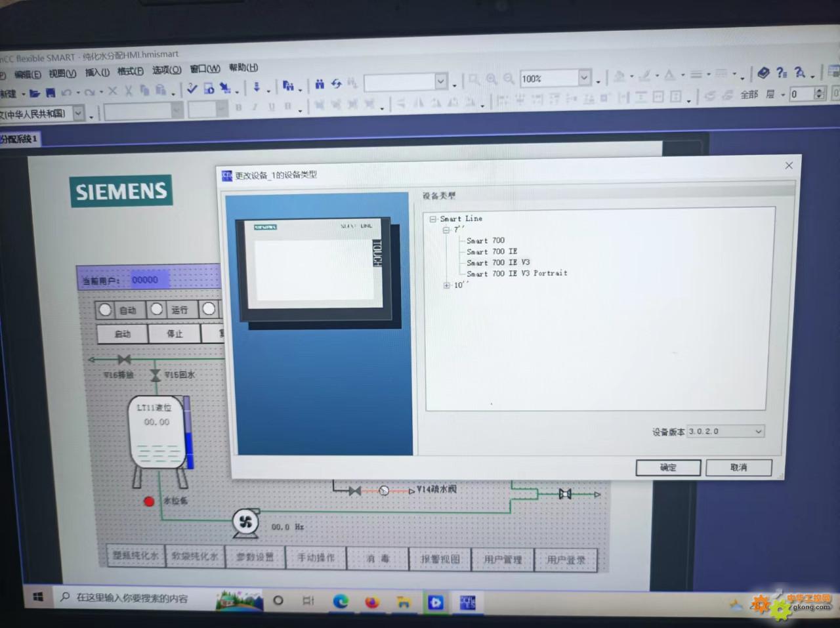Open Microsoft Edge from the taskbar
The width and height of the screenshot is (840, 628).
341,601
